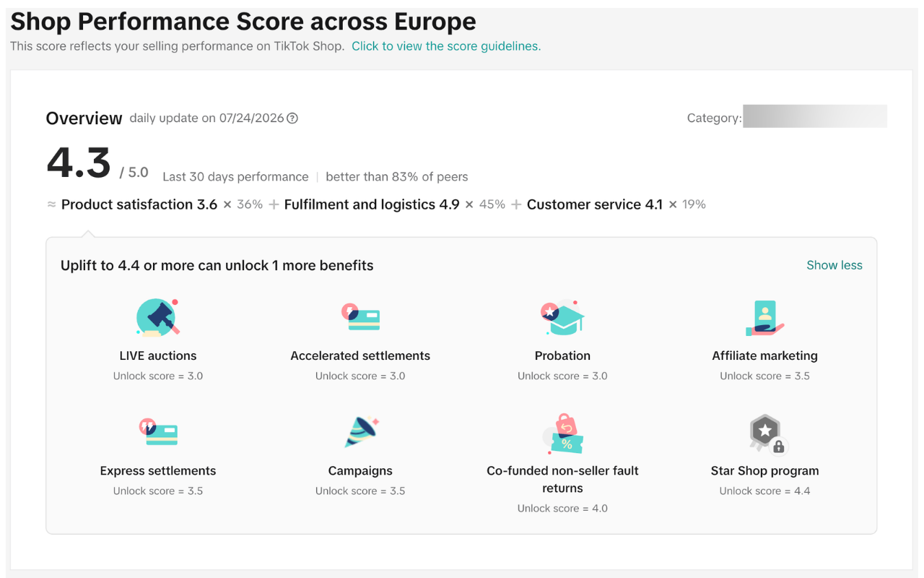Click "daily update on 07/24/2026" text

coord(207,118)
